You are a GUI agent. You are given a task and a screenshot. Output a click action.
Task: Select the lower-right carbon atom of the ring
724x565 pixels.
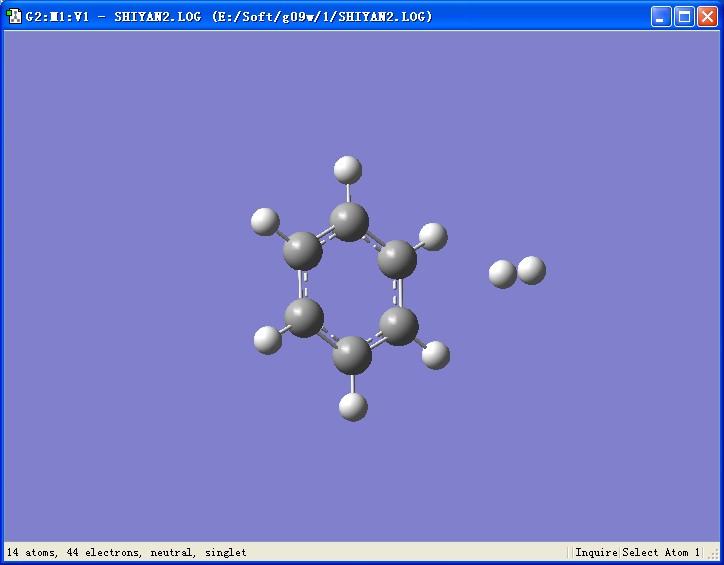398,325
